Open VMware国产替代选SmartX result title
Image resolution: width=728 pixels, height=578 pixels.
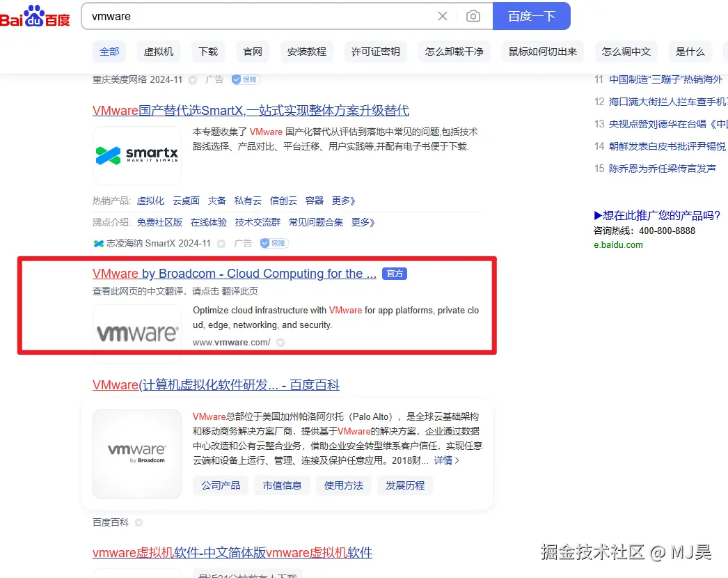pos(251,111)
